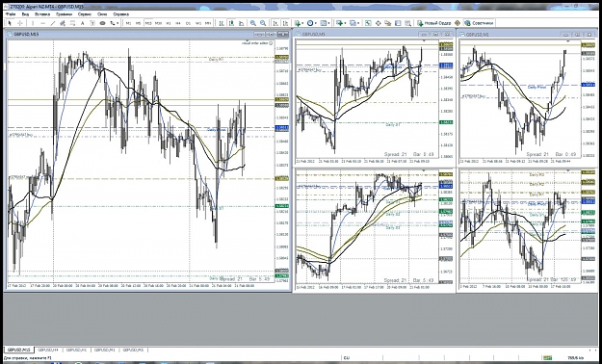This screenshot has width=602, height=364.
Task: Open the periods clock dropdown
Action: click(312, 23)
